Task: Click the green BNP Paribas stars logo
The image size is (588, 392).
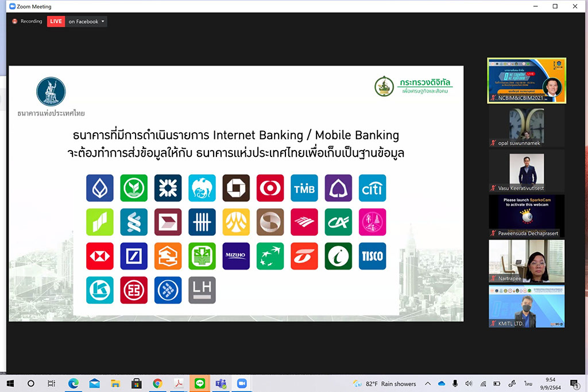Action: pos(270,256)
